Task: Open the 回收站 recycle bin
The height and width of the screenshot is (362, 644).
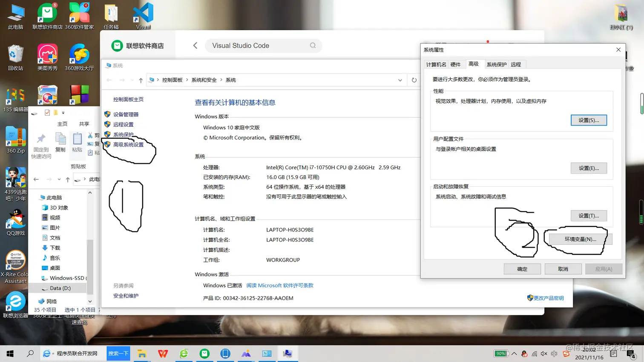Action: pyautogui.click(x=16, y=57)
